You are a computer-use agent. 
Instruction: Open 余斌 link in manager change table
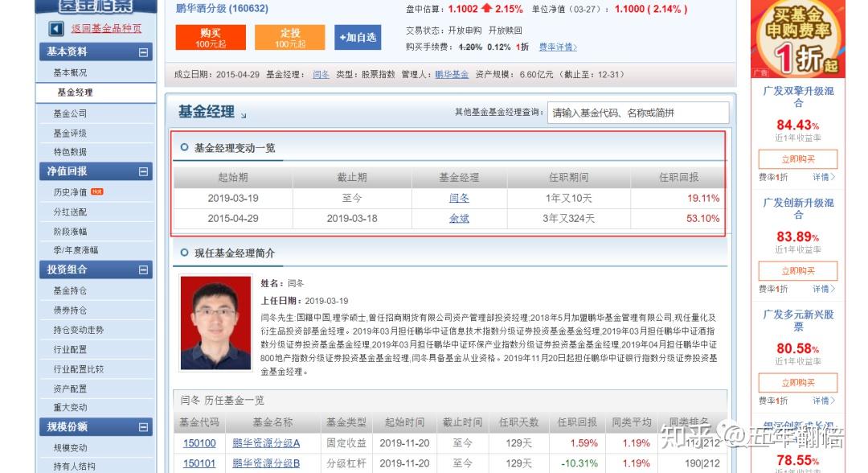point(459,219)
